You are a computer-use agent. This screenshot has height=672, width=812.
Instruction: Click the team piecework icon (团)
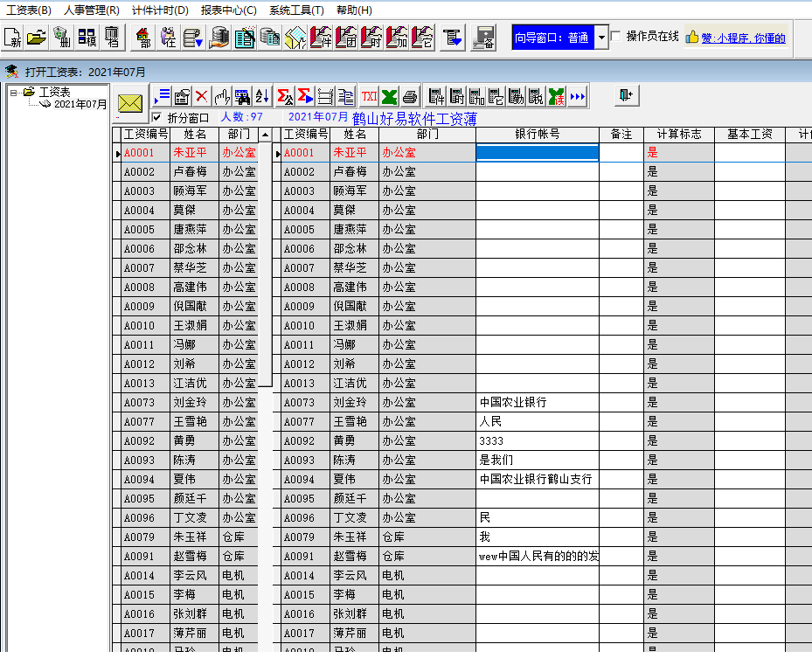346,38
